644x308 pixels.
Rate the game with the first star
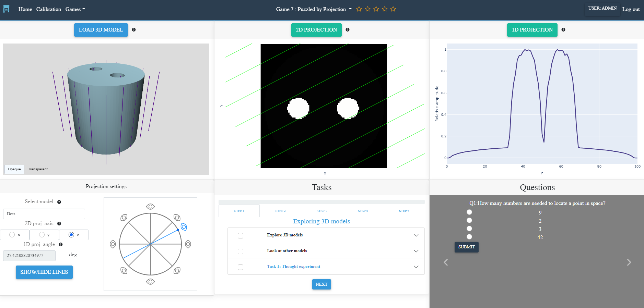[x=359, y=9]
